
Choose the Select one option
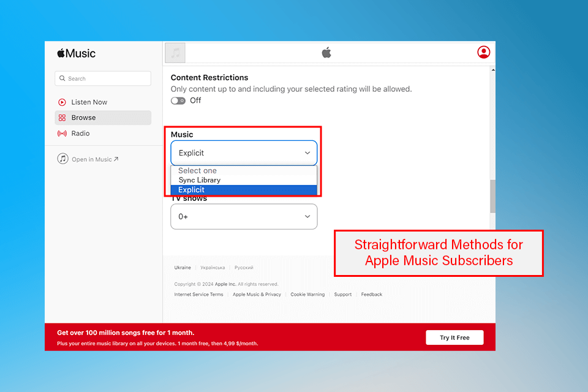tap(244, 170)
